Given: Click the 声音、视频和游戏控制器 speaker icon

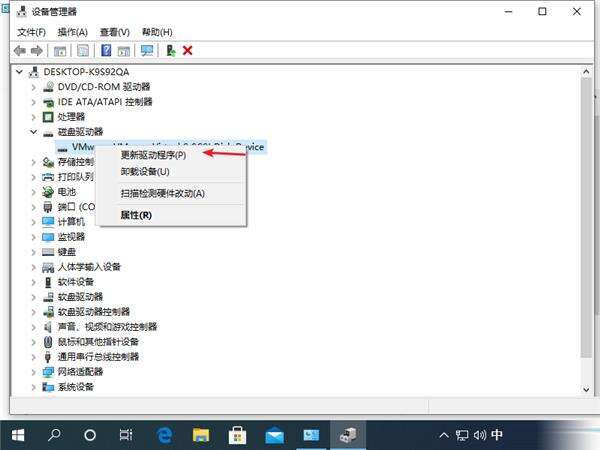Looking at the screenshot, I should (48, 327).
